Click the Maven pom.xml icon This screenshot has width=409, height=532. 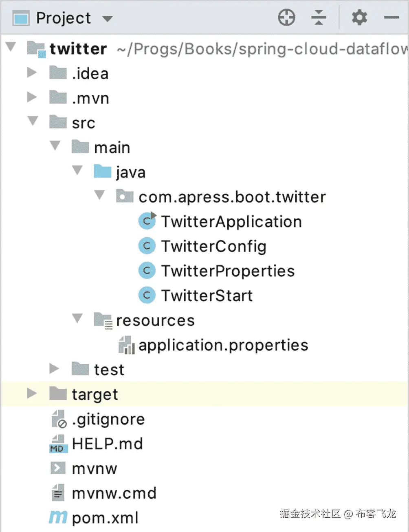pyautogui.click(x=57, y=517)
